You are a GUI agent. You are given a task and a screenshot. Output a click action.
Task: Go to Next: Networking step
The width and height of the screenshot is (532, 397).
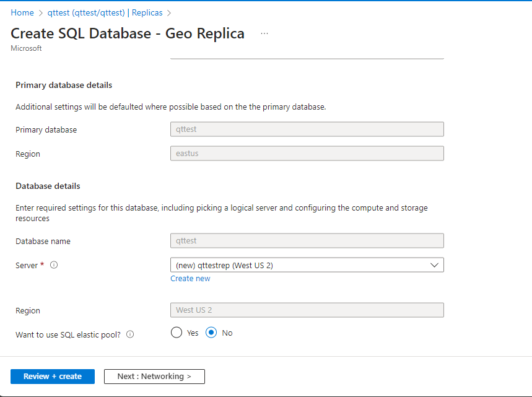pos(154,377)
